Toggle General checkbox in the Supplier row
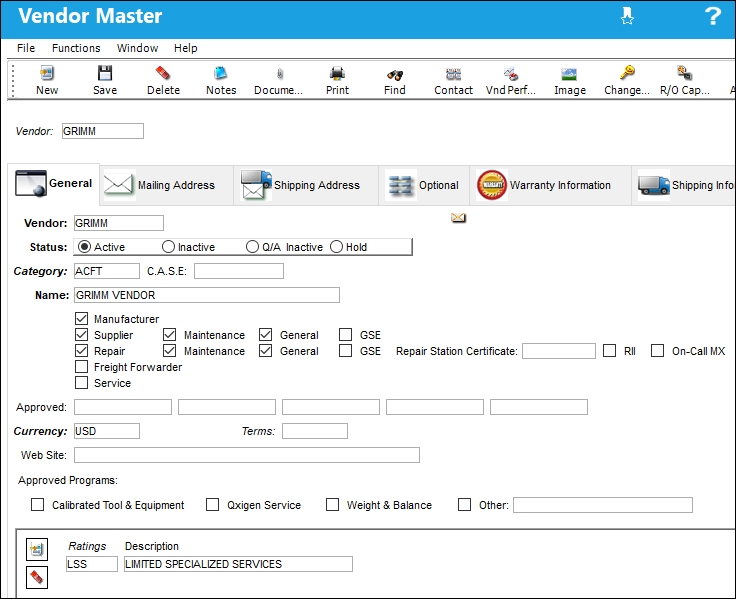Image resolution: width=736 pixels, height=599 pixels. pos(266,335)
